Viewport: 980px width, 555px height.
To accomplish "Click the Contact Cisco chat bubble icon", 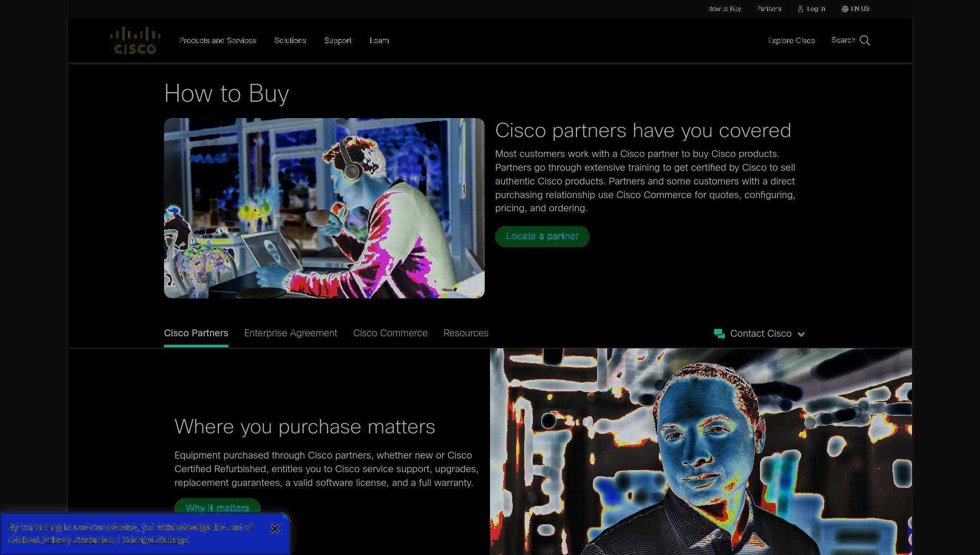I will [719, 334].
